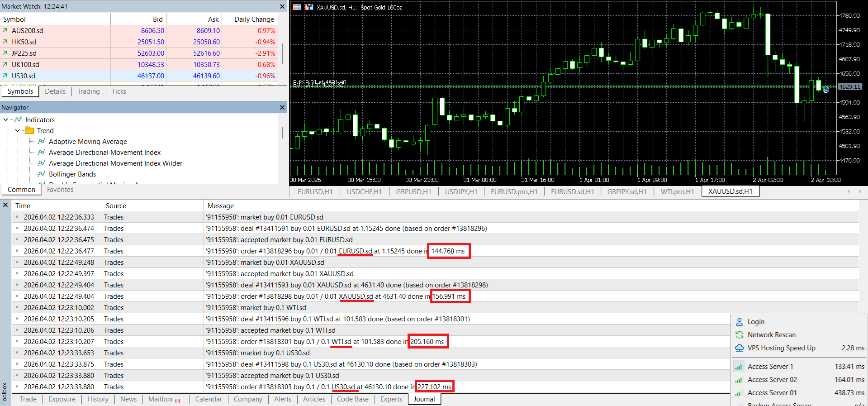
Task: Close the Market Watch panel
Action: pyautogui.click(x=282, y=6)
